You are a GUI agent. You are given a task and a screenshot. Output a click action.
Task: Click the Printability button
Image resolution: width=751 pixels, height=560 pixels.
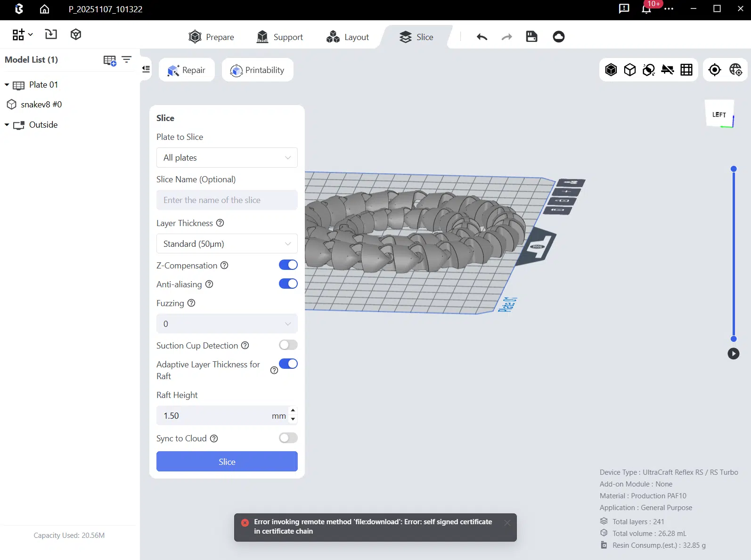257,70
